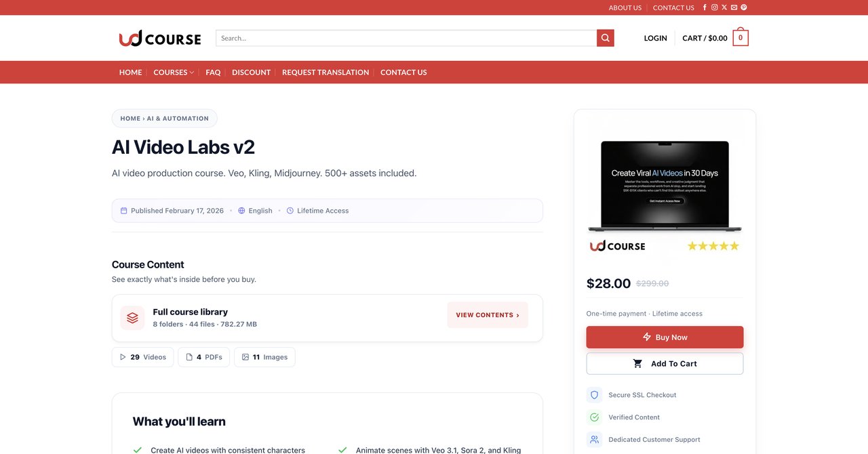Click the clock icon beside Lifetime Access
This screenshot has width=868, height=454.
pos(290,211)
